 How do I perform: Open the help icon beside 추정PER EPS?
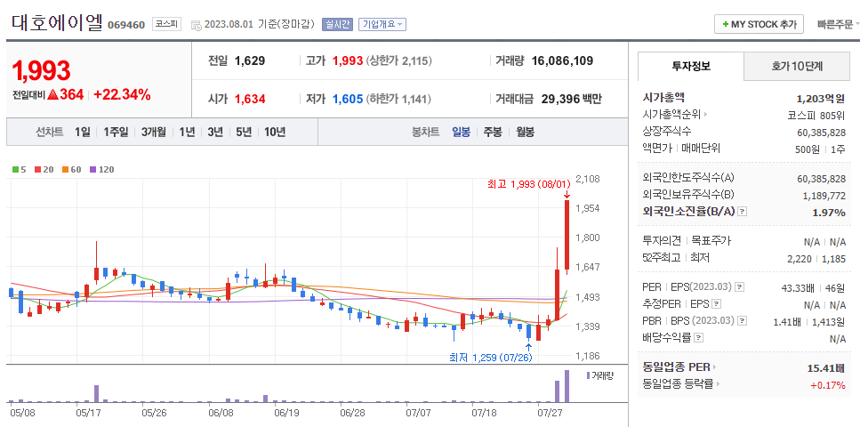point(717,304)
